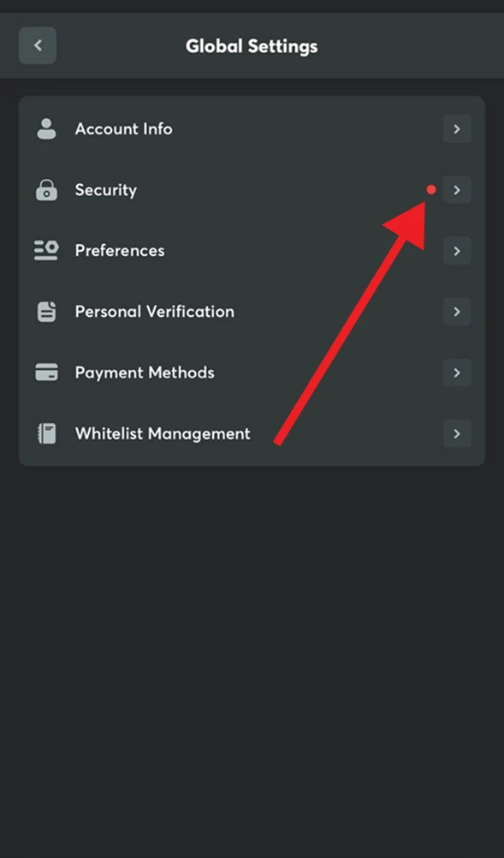Click the Payment Methods card icon

pyautogui.click(x=46, y=372)
